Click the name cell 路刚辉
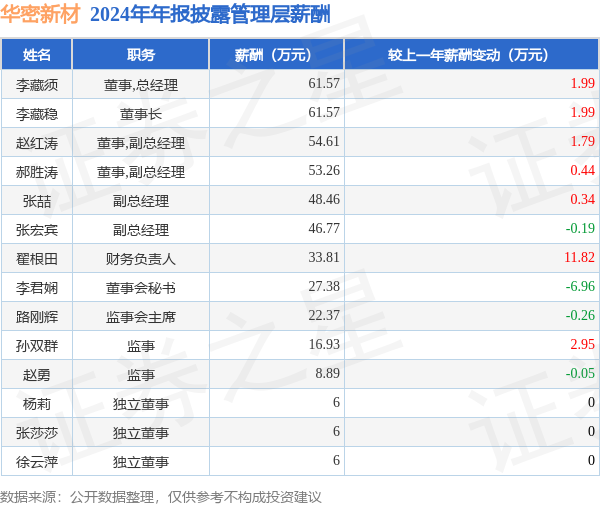Image resolution: width=600 pixels, height=506 pixels. click(x=37, y=317)
